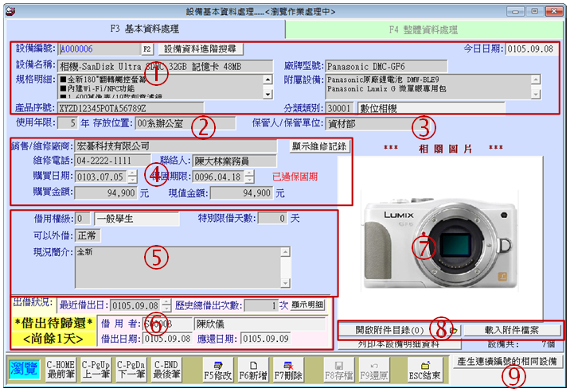The width and height of the screenshot is (570, 392).
Task: Click the 陳欣儀 borrower name field
Action: (x=260, y=324)
